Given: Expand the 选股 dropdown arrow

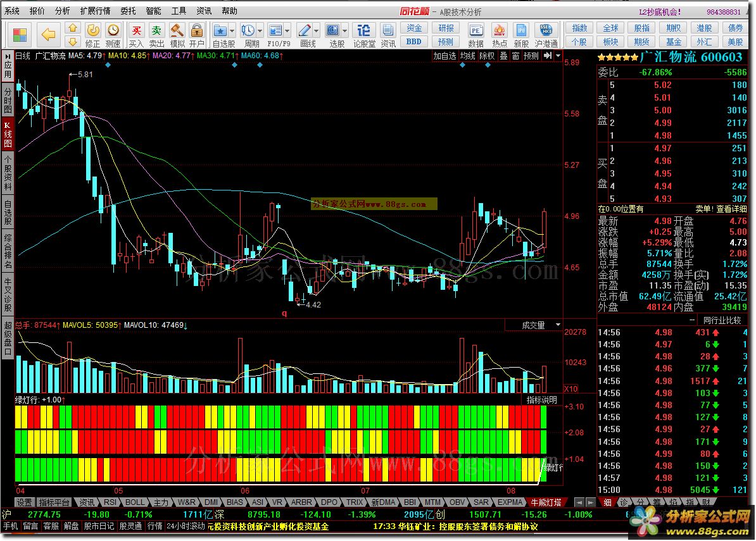Looking at the screenshot, I should [344, 31].
